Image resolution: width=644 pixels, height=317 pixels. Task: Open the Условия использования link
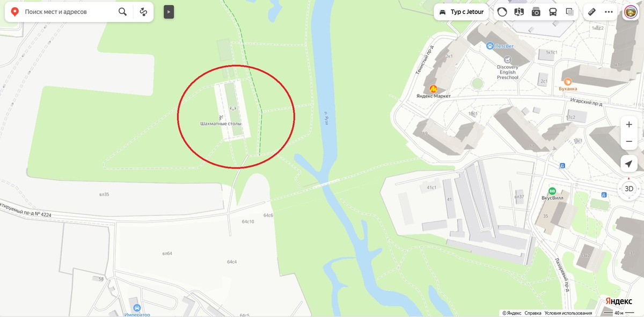(568, 313)
